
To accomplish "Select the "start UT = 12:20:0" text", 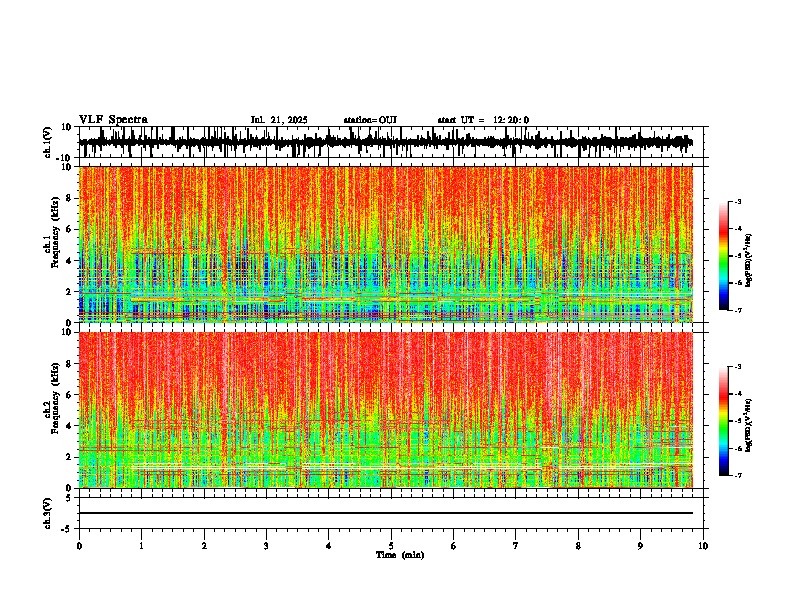I will tap(483, 120).
